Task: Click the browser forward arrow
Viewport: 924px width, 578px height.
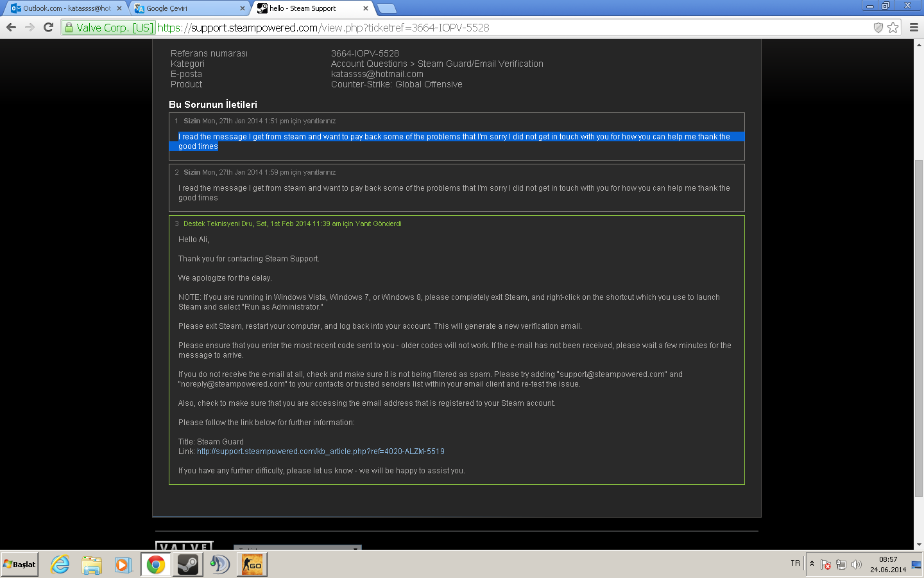Action: pyautogui.click(x=30, y=27)
